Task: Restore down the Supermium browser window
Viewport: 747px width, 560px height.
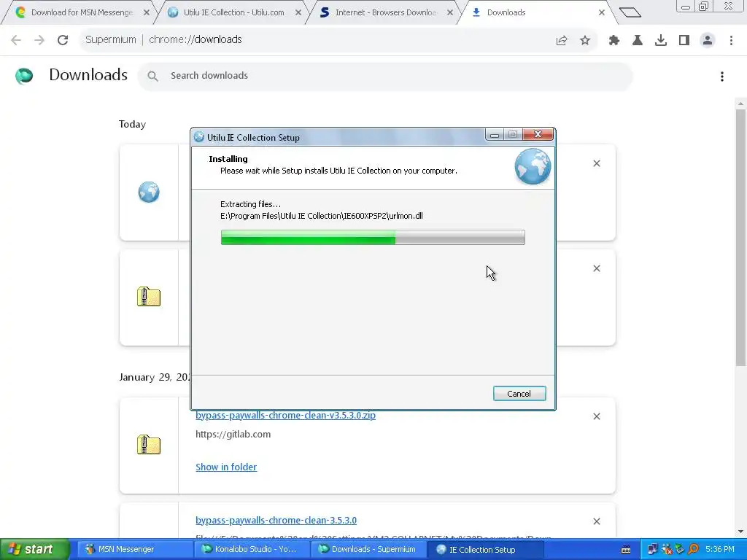Action: click(703, 7)
